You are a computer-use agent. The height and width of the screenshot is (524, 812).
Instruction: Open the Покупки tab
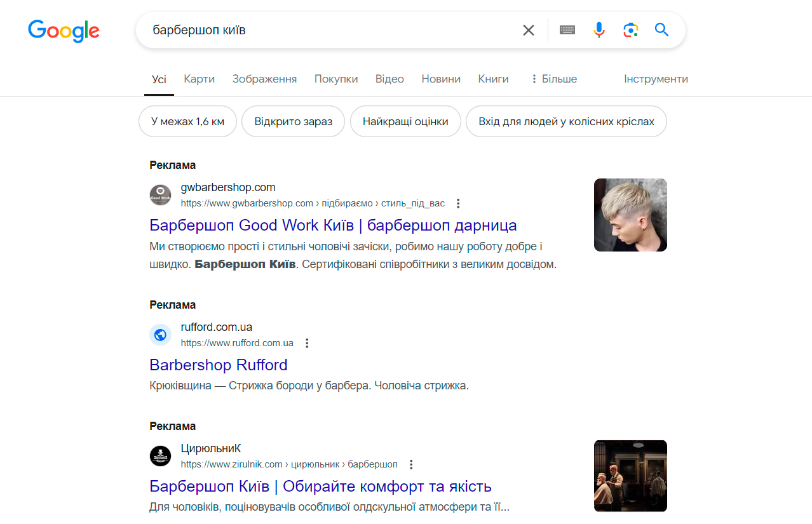pos(336,79)
